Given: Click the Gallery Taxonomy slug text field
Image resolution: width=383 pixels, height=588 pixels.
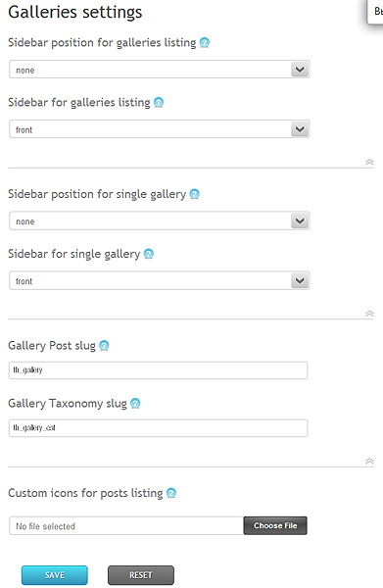Looking at the screenshot, I should pyautogui.click(x=158, y=428).
